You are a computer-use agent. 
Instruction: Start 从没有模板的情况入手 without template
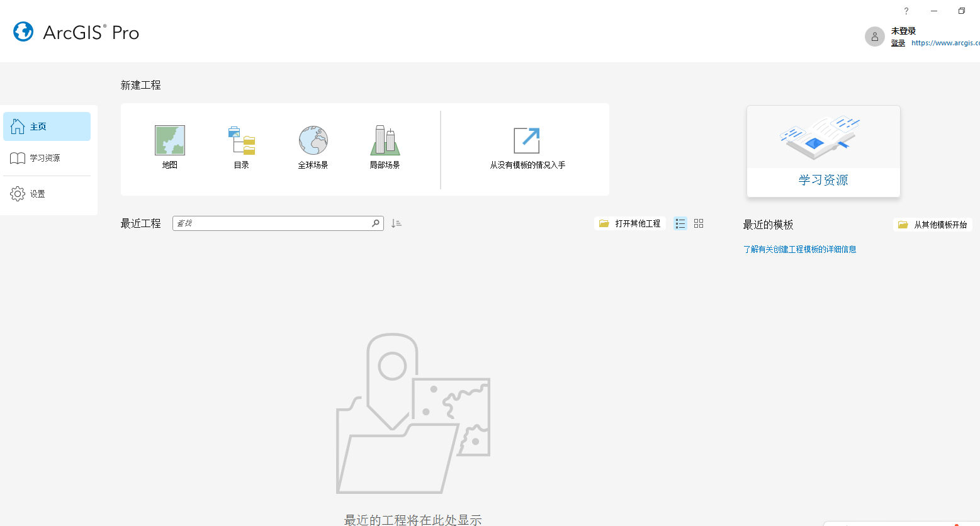[x=527, y=148]
